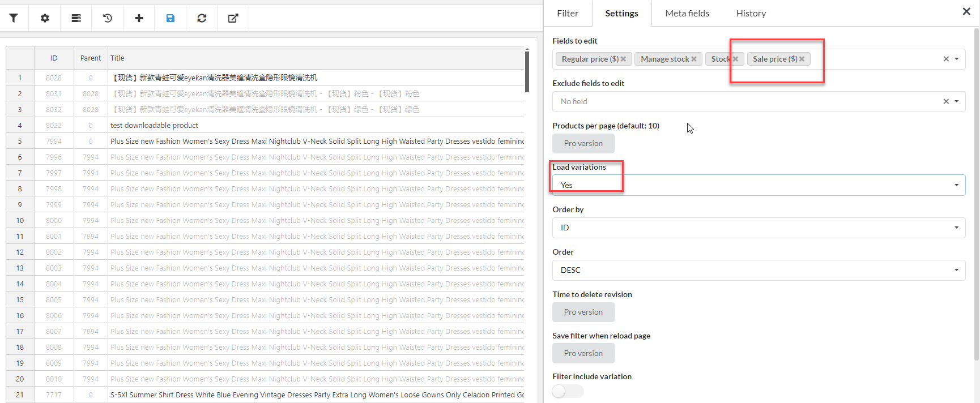Image resolution: width=980 pixels, height=403 pixels.
Task: Remove the Sale price ($) tag
Action: [x=802, y=59]
